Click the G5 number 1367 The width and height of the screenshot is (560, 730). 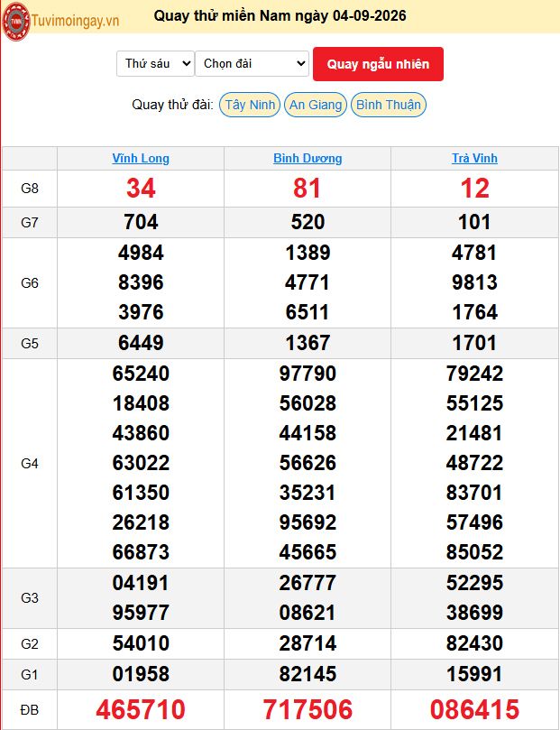308,343
